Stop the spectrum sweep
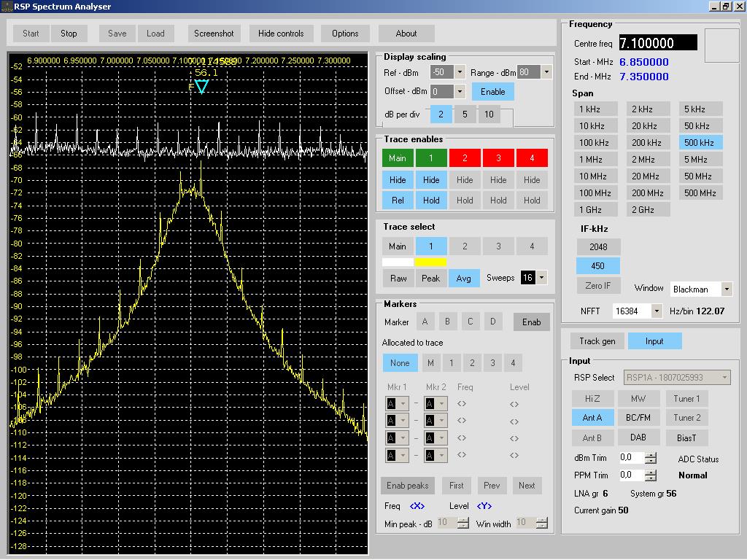Screen dimensions: 747x560 click(69, 34)
